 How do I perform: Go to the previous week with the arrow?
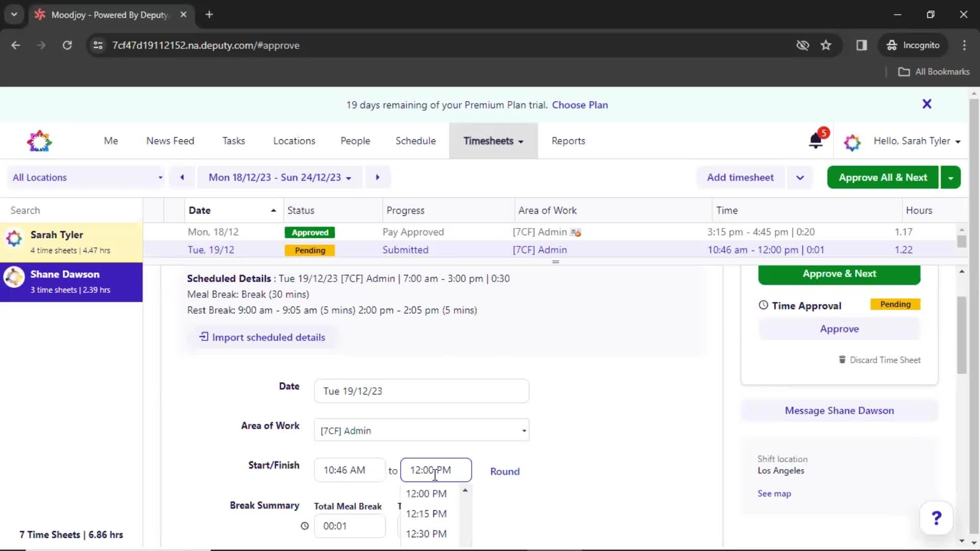pyautogui.click(x=182, y=178)
